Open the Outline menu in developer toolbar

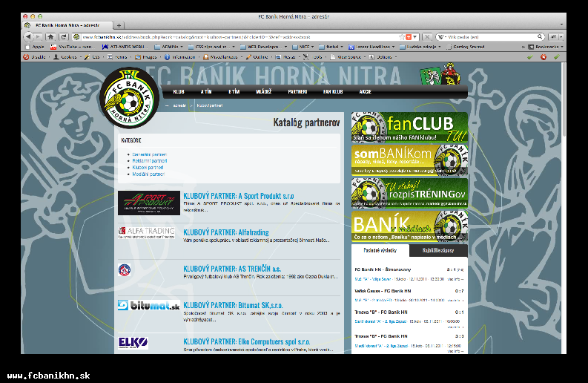point(257,57)
